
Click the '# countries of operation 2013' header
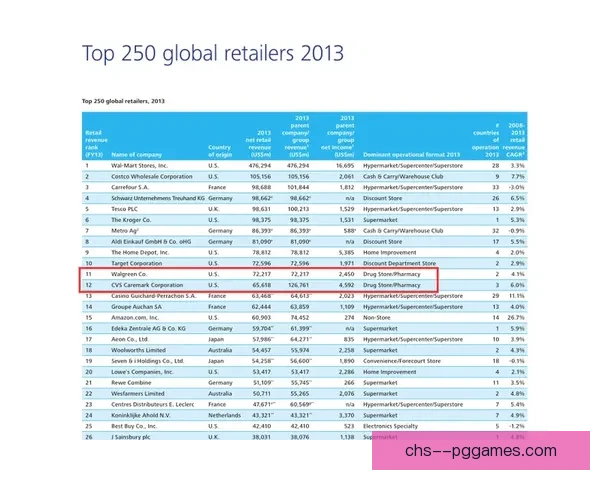(x=486, y=140)
